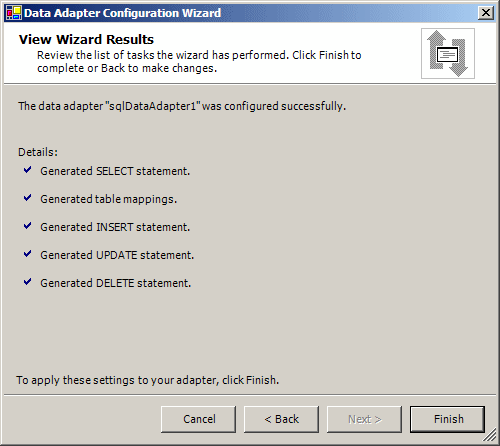Select the Generated table mappings text
The width and height of the screenshot is (500, 446).
(x=109, y=199)
